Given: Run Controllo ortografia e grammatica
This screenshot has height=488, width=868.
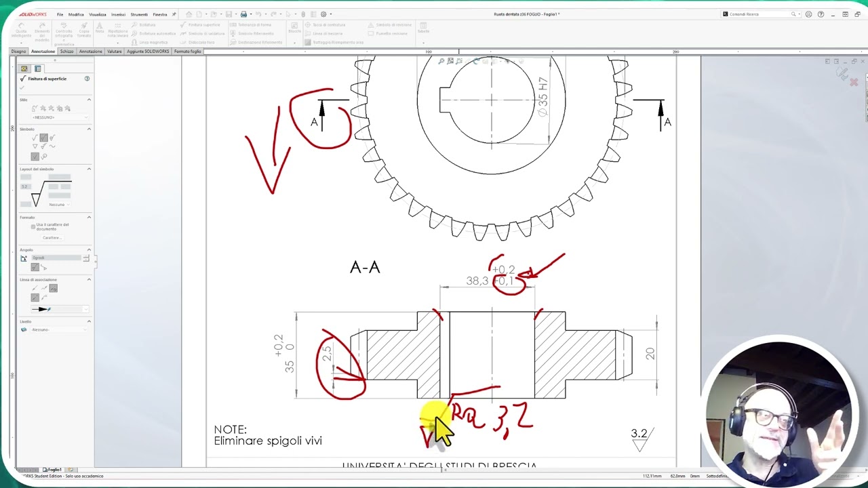Looking at the screenshot, I should point(64,34).
